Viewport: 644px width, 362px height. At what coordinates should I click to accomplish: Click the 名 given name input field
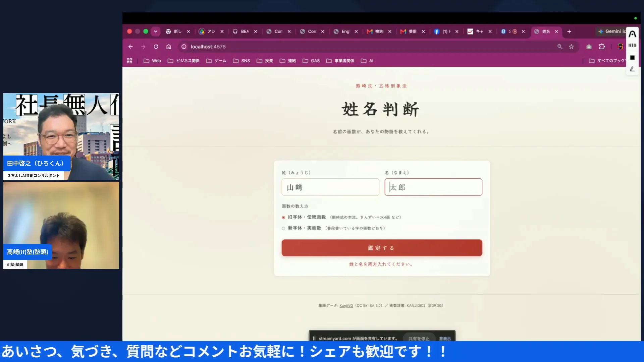point(433,187)
